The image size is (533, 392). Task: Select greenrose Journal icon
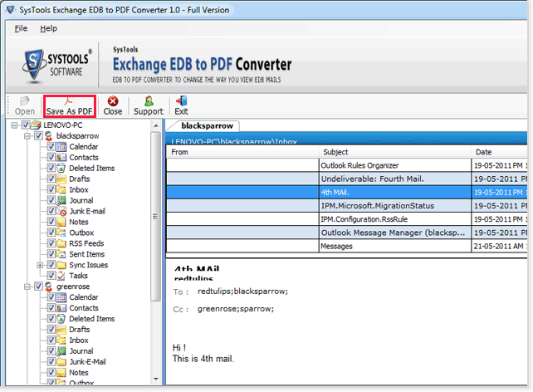(x=61, y=351)
